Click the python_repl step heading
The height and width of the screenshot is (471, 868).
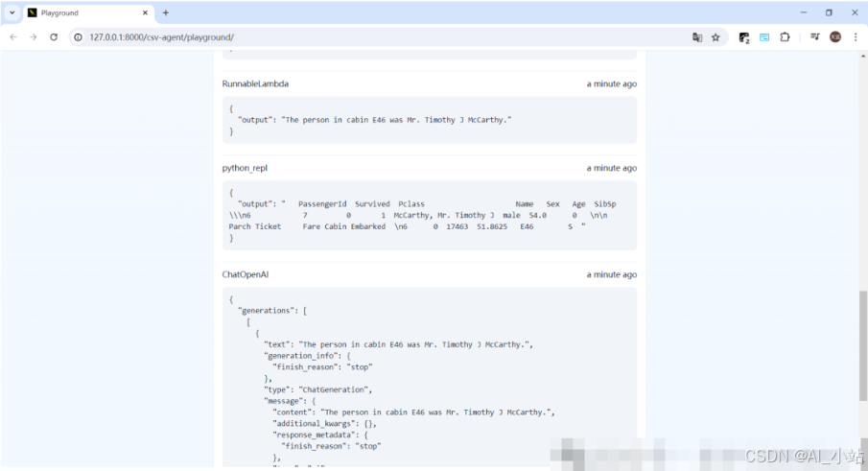245,168
